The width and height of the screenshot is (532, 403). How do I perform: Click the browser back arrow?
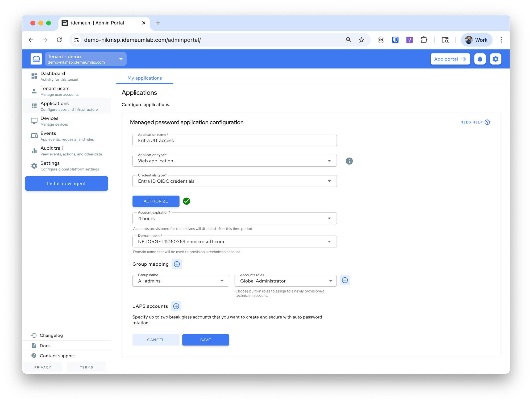[x=31, y=40]
